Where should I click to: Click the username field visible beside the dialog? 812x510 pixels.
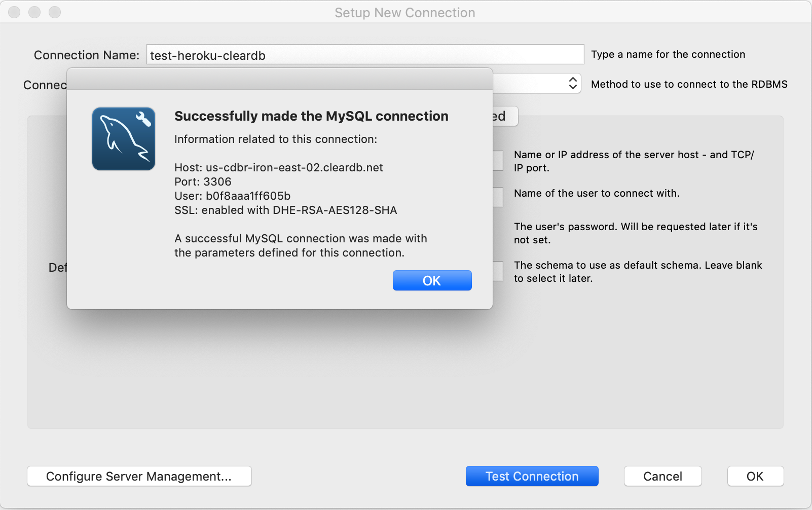[x=499, y=197]
